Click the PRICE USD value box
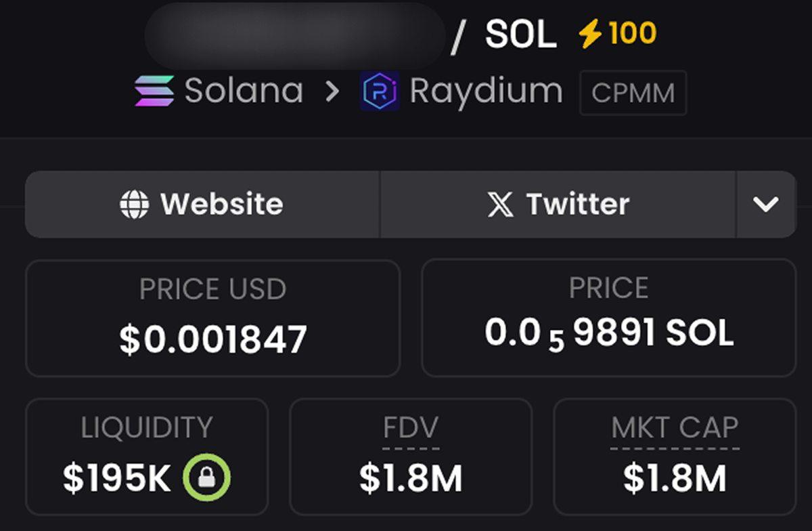This screenshot has width=812, height=531. tap(212, 318)
